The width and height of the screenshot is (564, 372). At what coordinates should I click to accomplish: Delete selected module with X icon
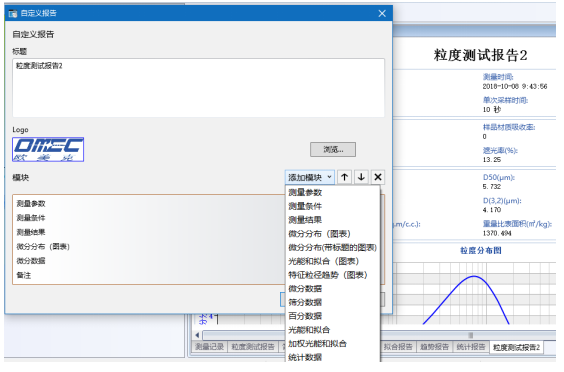point(378,177)
